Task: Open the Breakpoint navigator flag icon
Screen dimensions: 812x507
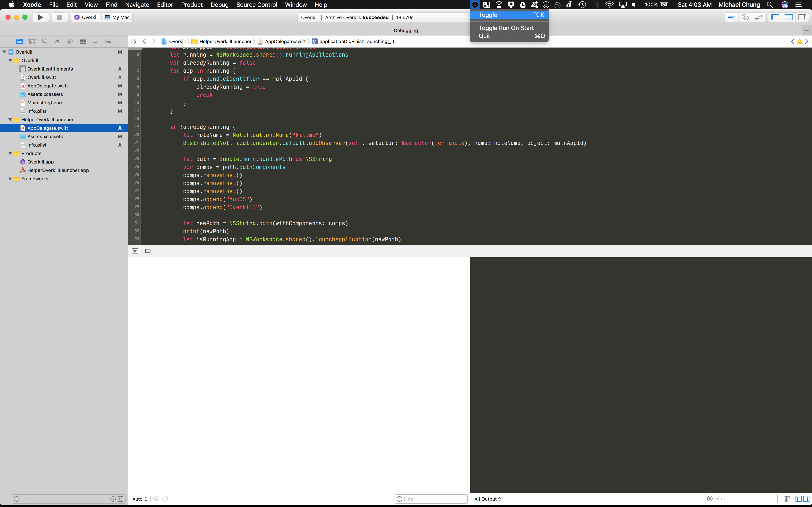Action: coord(95,41)
